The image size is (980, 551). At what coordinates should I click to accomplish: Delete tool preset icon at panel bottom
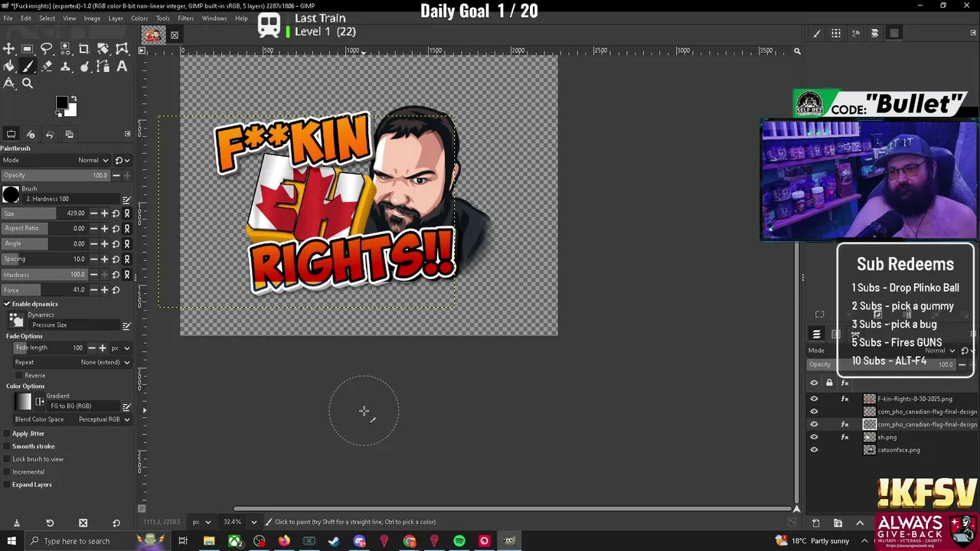(83, 523)
